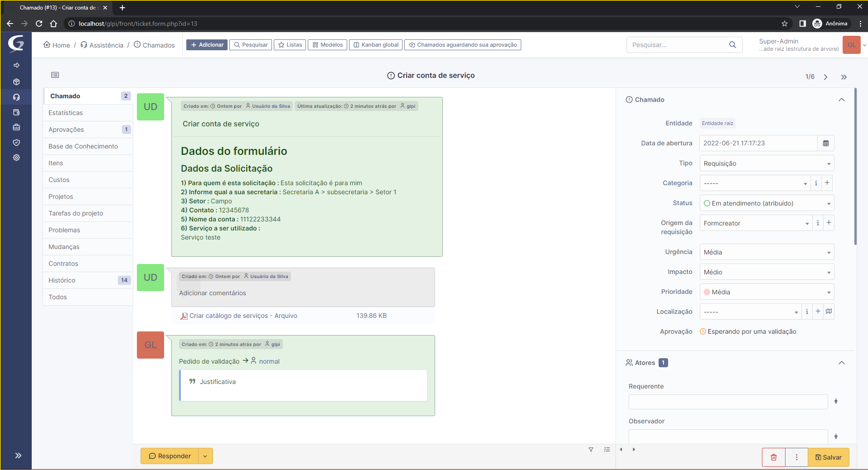Open the Ativos cube icon in sidebar

(16, 82)
